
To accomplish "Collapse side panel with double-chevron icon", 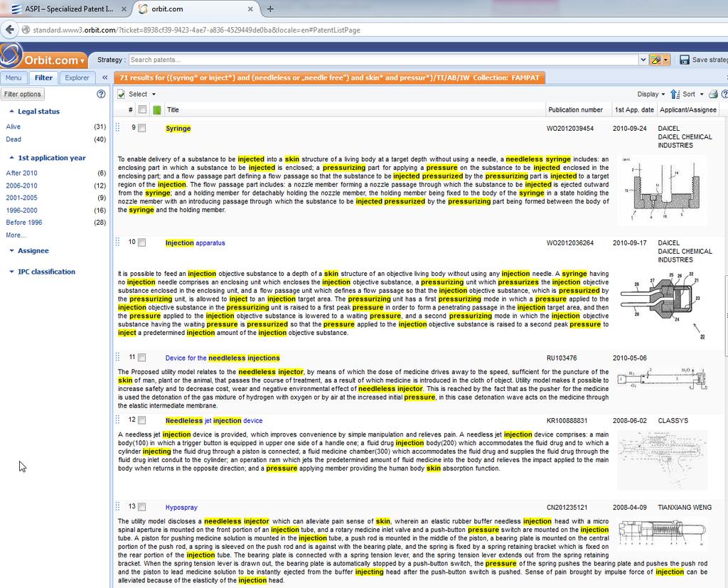I will pyautogui.click(x=105, y=77).
